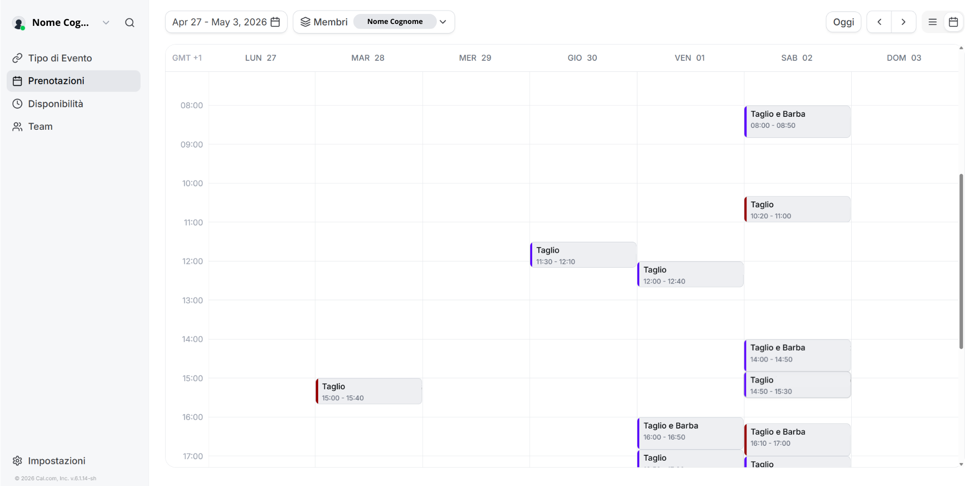Screen dimensions: 980x486
Task: Navigate to Team page
Action: (x=40, y=126)
